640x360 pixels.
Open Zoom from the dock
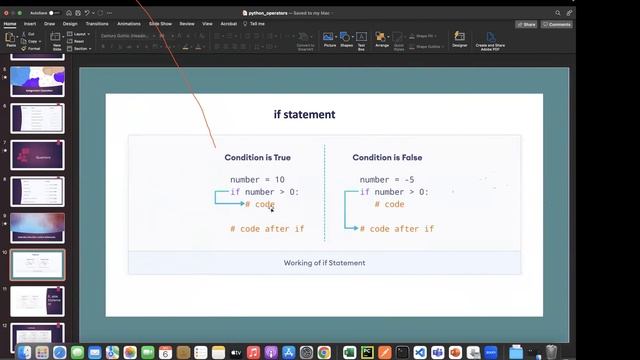click(491, 352)
